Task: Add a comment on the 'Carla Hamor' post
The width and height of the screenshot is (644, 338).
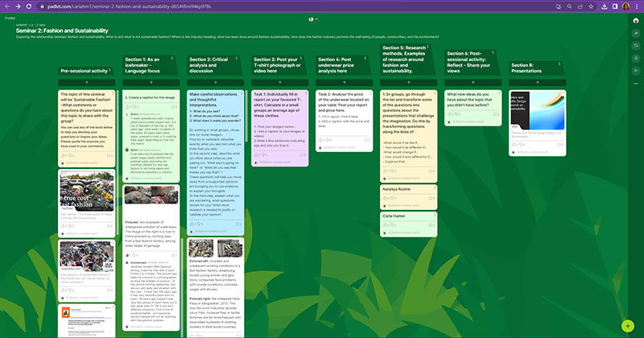Action: point(404,233)
